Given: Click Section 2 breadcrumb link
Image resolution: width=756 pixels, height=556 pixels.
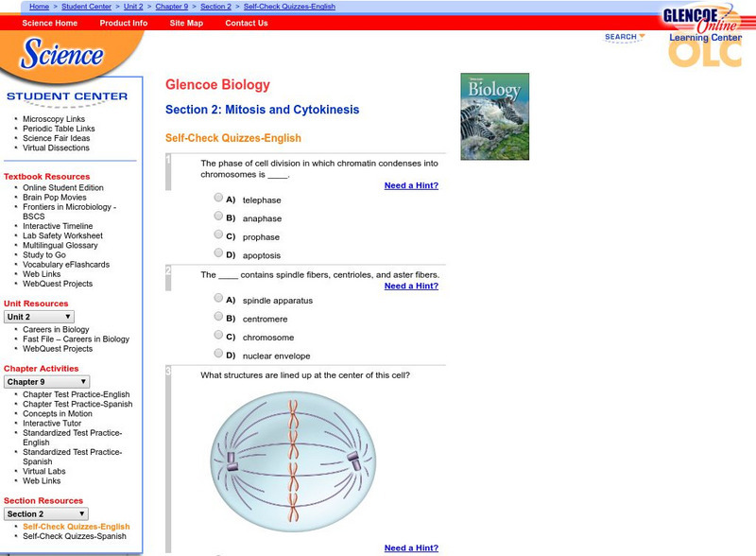Looking at the screenshot, I should tap(215, 7).
